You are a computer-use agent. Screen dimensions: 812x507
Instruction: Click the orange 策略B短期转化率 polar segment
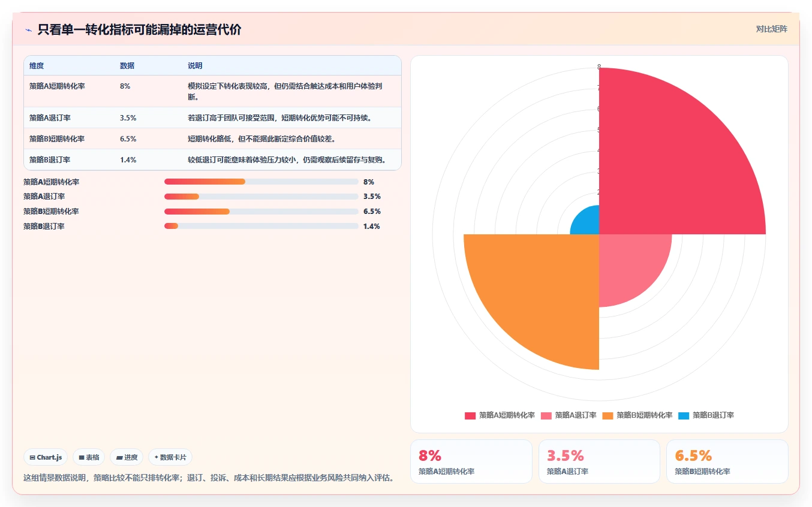(543, 291)
